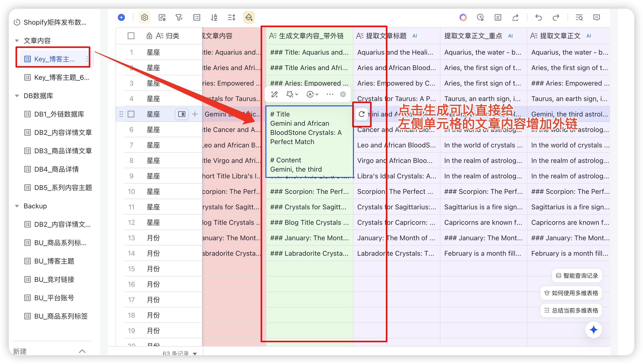
Task: Click the history clock icon beside Shopify title
Action: [x=17, y=22]
